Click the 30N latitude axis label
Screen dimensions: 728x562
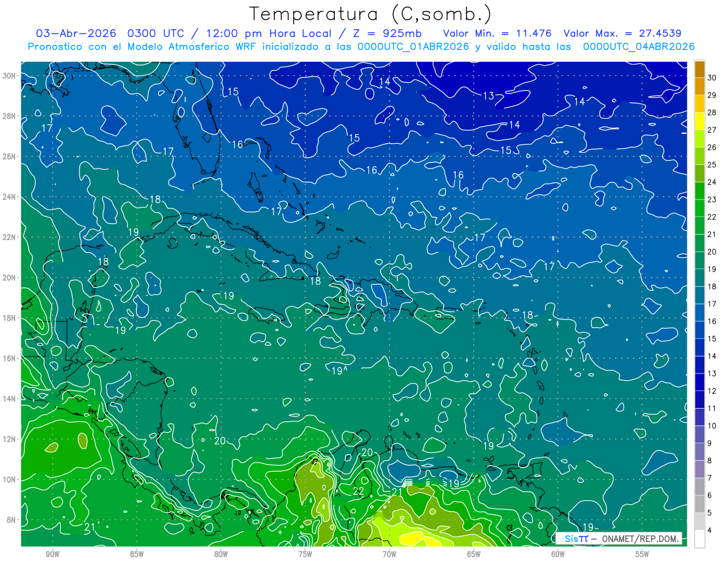[10, 75]
